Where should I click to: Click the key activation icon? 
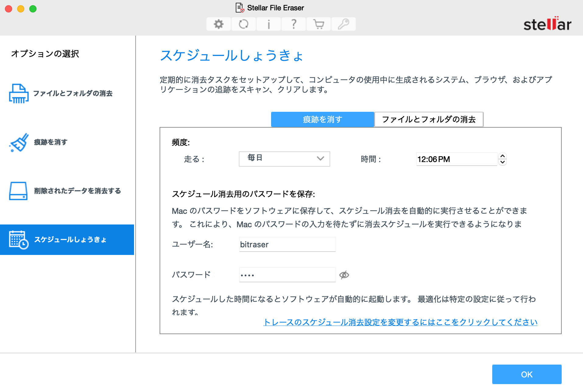tap(343, 24)
